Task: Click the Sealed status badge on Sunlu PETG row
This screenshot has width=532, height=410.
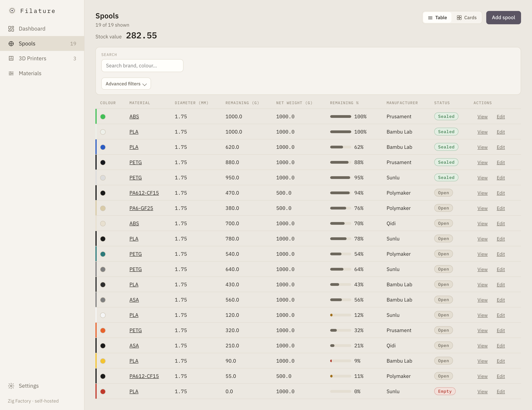Action: click(446, 178)
